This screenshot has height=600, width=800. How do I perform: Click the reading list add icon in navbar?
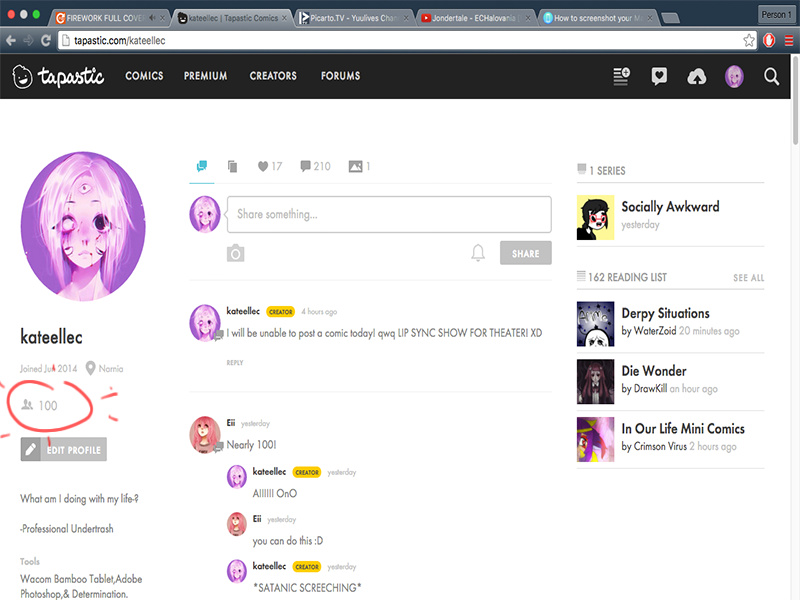(x=622, y=77)
